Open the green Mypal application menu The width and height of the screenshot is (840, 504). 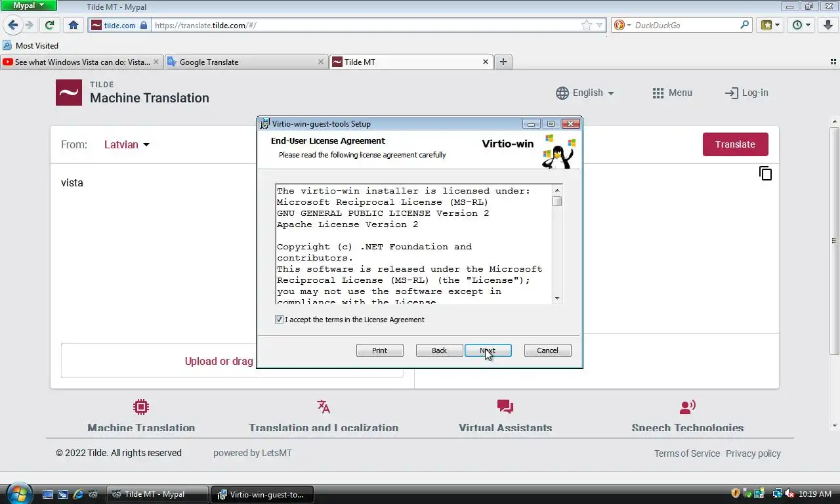[29, 5]
